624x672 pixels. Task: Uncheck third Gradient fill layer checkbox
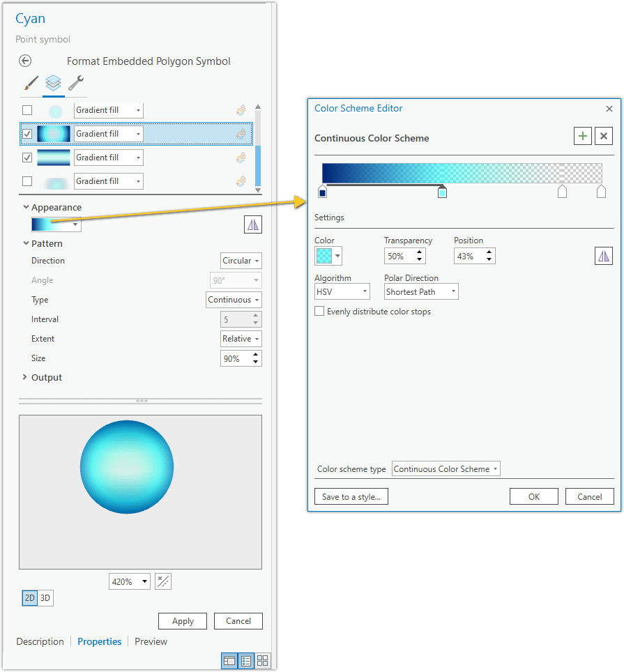[27, 158]
